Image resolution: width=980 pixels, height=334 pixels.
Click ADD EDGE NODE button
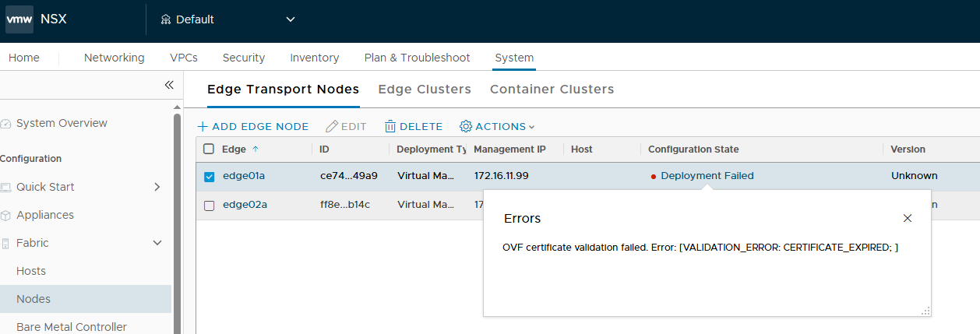[253, 126]
